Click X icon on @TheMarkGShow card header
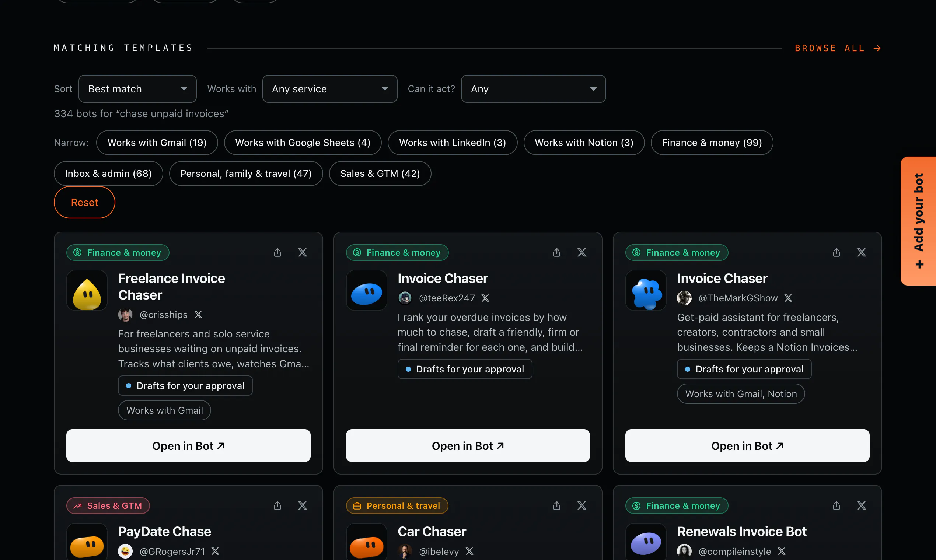The height and width of the screenshot is (560, 936). 861,252
